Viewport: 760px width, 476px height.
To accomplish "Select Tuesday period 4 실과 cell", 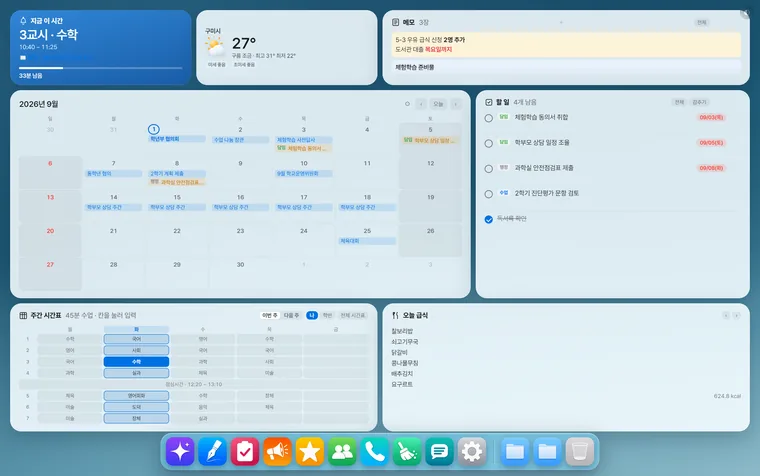I will pyautogui.click(x=136, y=373).
